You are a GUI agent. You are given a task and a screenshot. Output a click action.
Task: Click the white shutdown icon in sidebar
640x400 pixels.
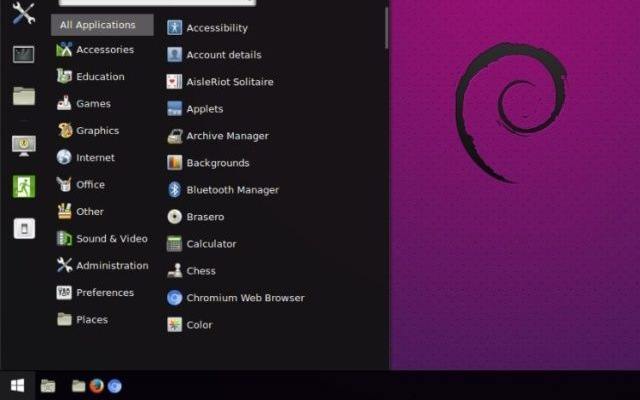(24, 229)
